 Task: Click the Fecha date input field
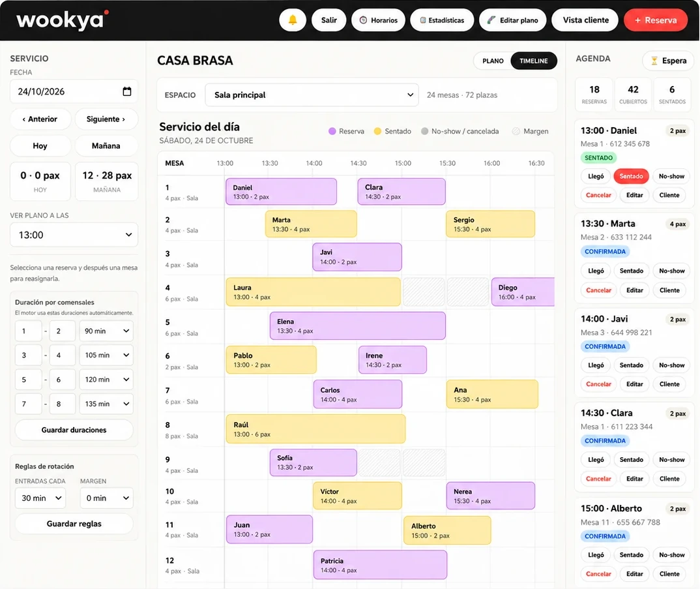(x=74, y=91)
